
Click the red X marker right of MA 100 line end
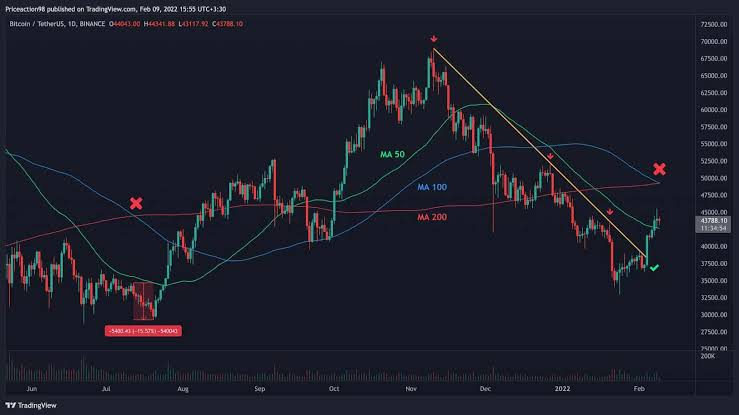(660, 169)
